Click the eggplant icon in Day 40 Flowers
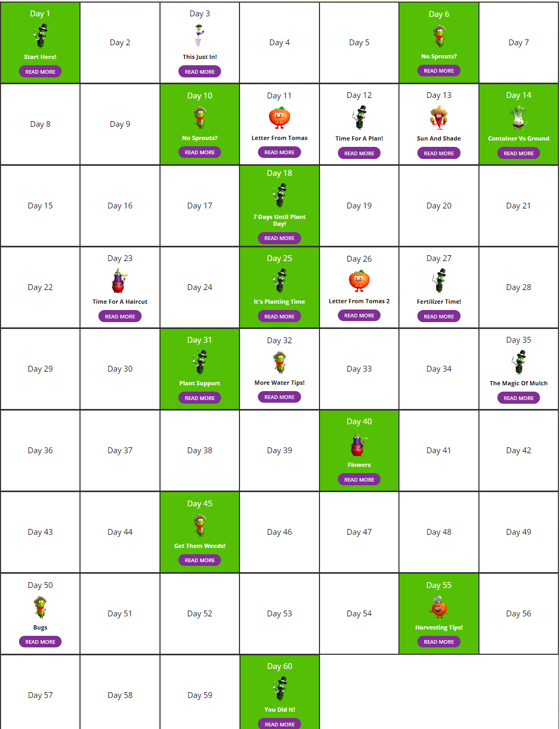Image resolution: width=560 pixels, height=729 pixels. [359, 444]
